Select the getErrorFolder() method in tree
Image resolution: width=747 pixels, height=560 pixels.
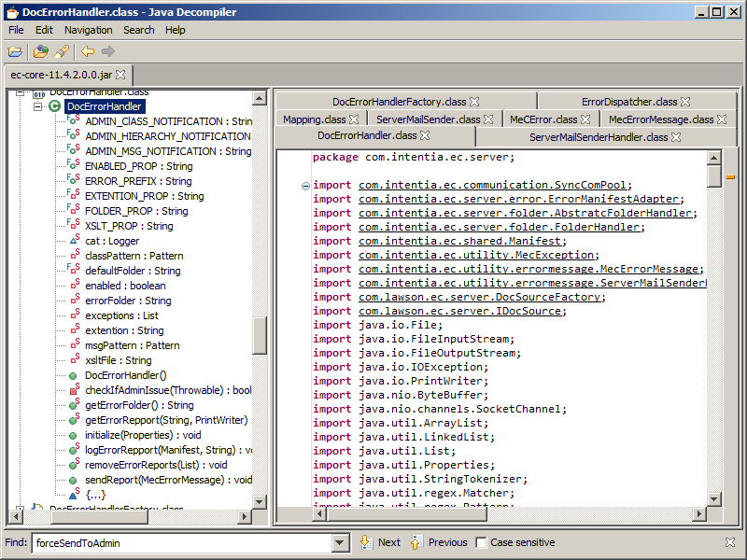point(139,405)
